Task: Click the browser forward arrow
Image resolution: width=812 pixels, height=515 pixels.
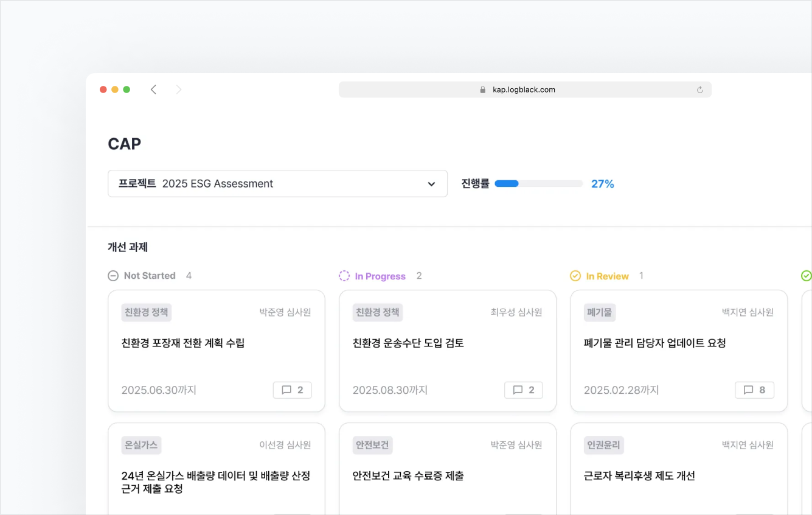Action: pyautogui.click(x=178, y=89)
